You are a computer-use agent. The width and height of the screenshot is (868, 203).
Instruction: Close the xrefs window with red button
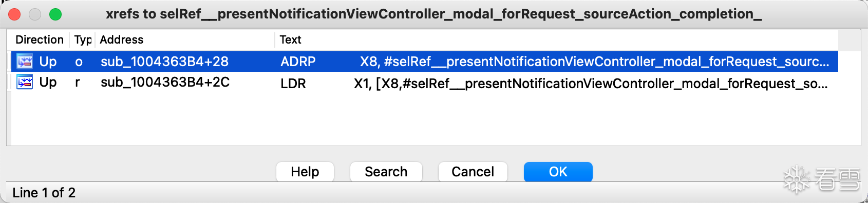click(14, 14)
